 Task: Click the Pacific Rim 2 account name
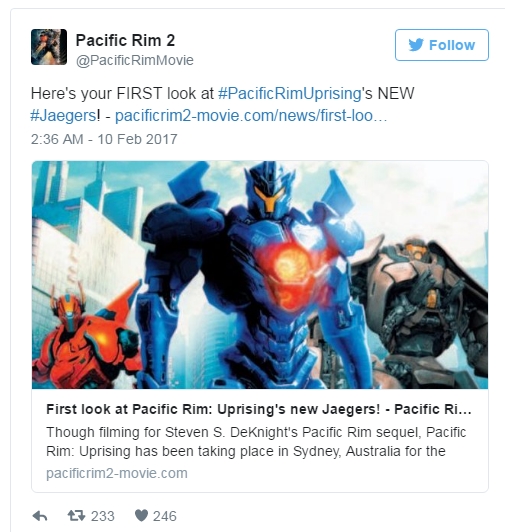tap(125, 40)
